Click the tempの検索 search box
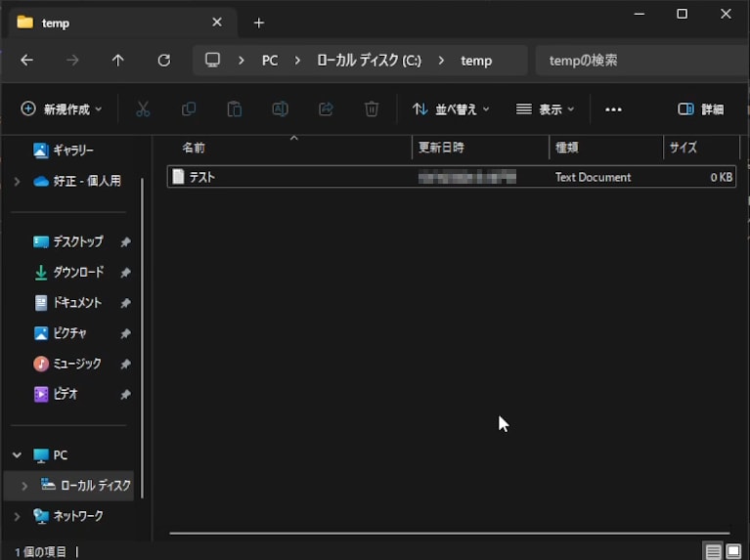 point(641,61)
